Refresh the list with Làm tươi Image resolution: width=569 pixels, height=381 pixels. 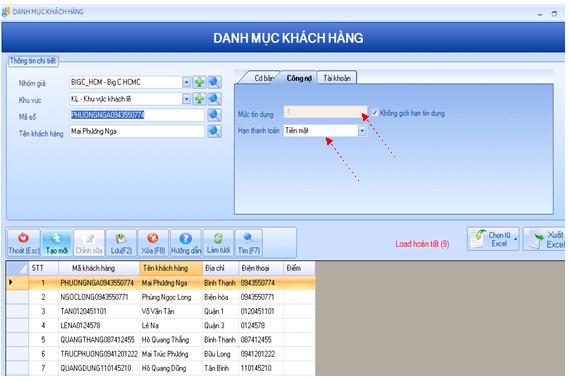click(218, 243)
